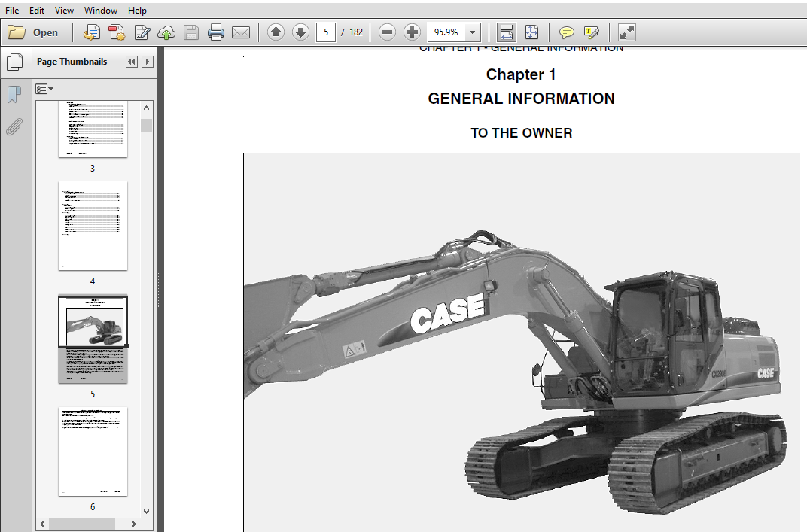Click thumbnail panel scroll left arrow
The height and width of the screenshot is (532, 807).
click(x=42, y=524)
